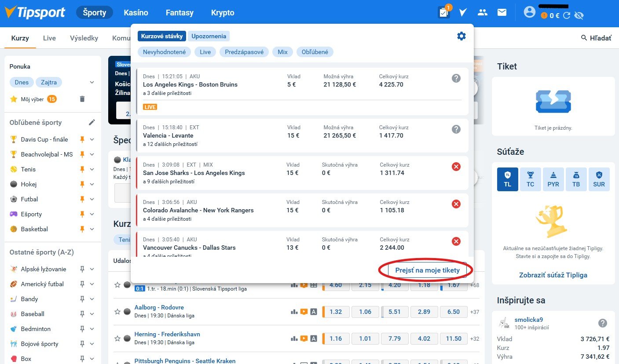This screenshot has height=364, width=619.
Task: Edit Obľúbené športy with pencil icon
Action: tap(92, 122)
